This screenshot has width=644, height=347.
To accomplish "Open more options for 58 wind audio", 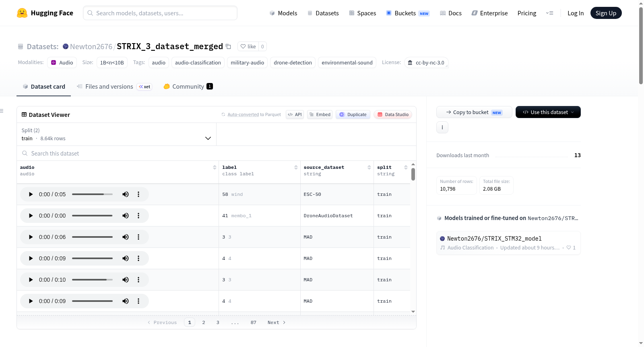I will pyautogui.click(x=138, y=194).
